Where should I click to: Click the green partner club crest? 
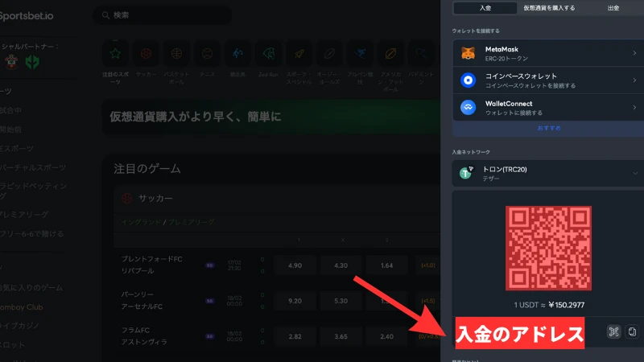(32, 62)
